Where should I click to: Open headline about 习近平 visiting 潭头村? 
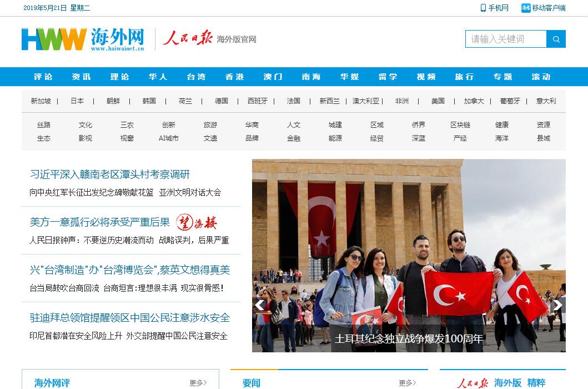click(110, 174)
